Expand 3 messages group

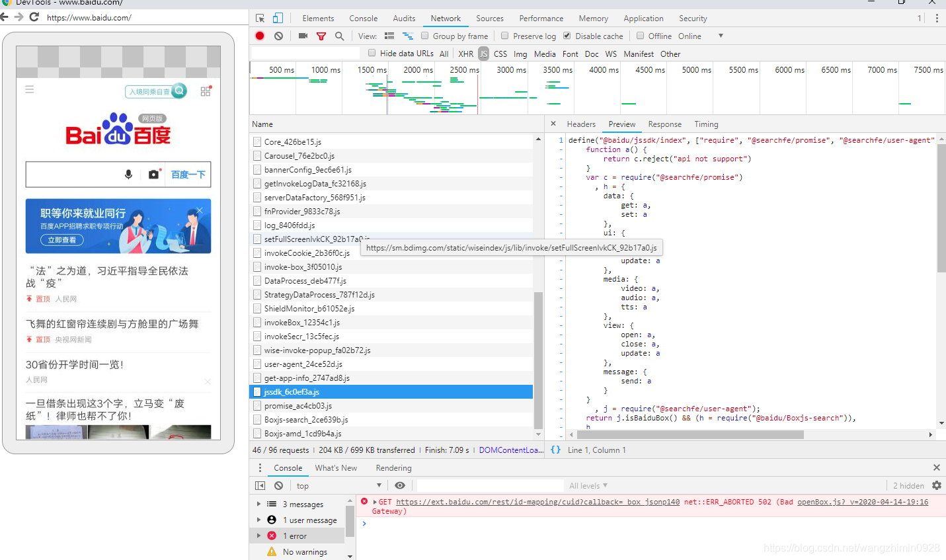(x=258, y=504)
